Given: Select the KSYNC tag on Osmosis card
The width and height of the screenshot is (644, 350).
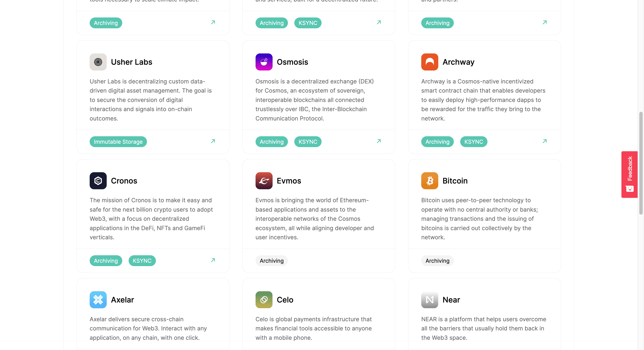Looking at the screenshot, I should pos(308,142).
